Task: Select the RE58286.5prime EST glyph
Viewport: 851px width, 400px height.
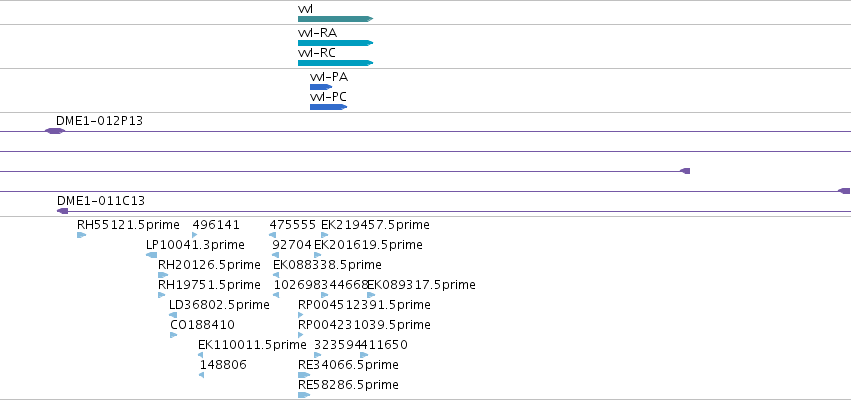Action: 304,395
